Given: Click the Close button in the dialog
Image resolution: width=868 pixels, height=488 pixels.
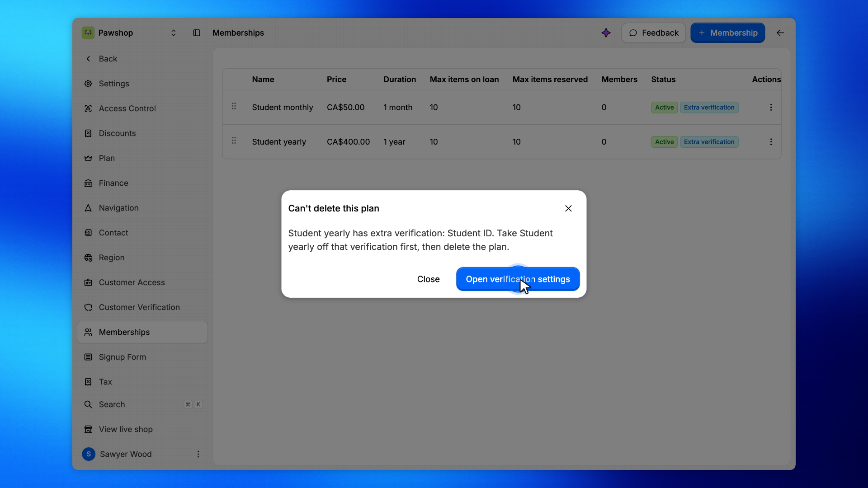Looking at the screenshot, I should click(x=428, y=279).
